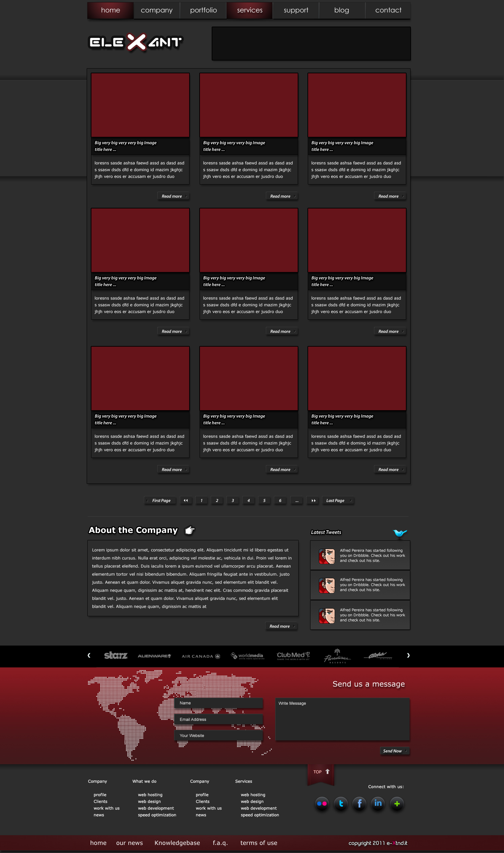This screenshot has height=853, width=504.
Task: Click the TOP ribbon button
Action: pyautogui.click(x=321, y=772)
